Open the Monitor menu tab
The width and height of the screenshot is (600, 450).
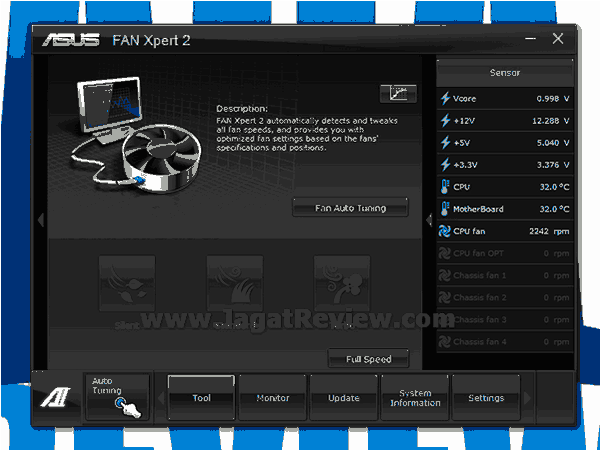[x=272, y=398]
